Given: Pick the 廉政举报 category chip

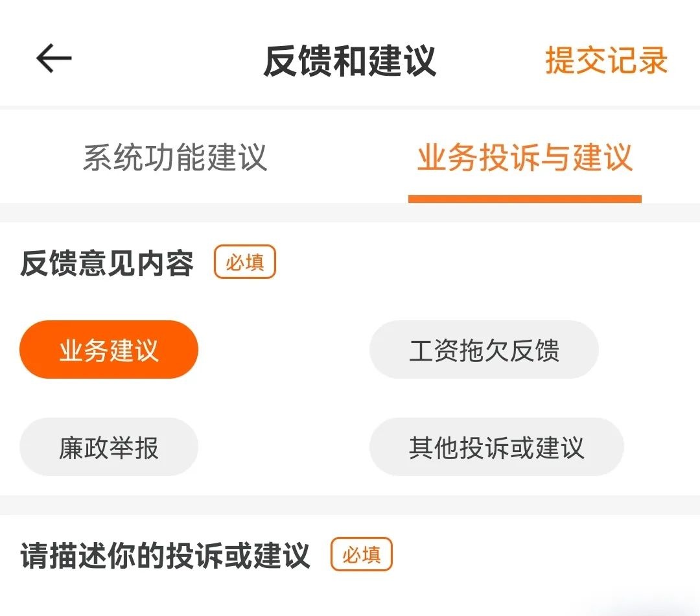Looking at the screenshot, I should (109, 447).
